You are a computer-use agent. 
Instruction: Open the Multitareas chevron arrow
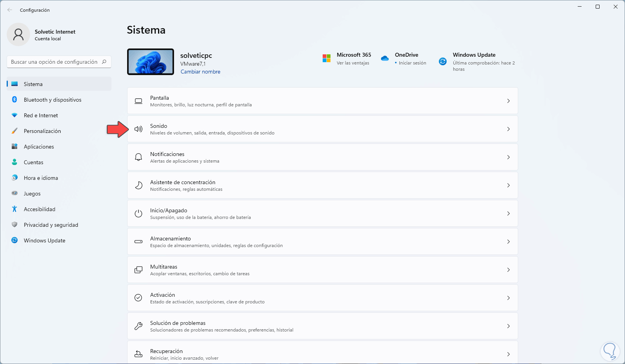pyautogui.click(x=508, y=270)
